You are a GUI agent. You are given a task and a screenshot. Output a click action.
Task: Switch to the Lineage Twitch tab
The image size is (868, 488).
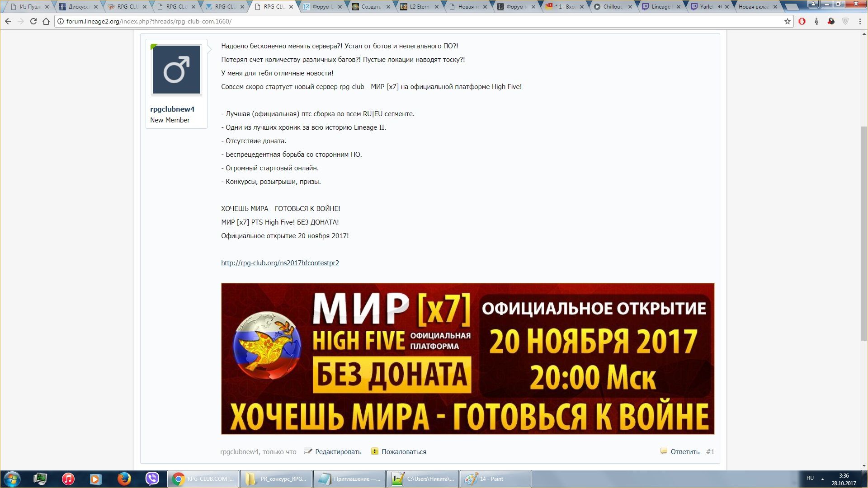coord(660,7)
